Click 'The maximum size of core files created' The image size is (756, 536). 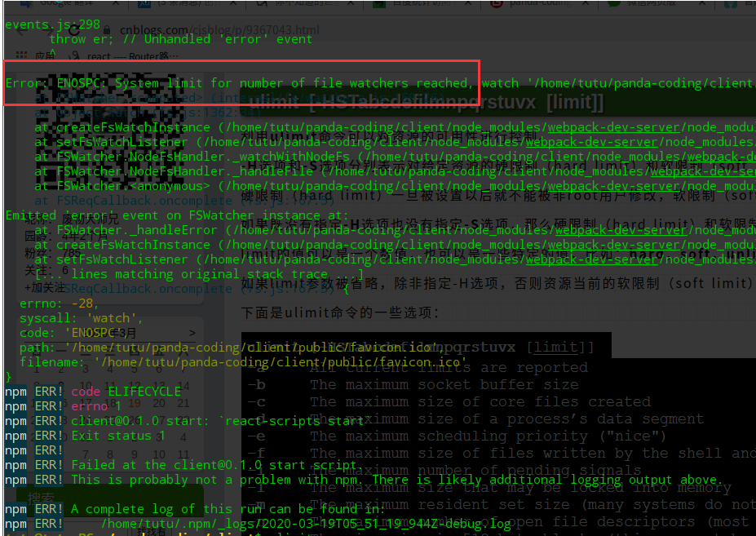click(x=480, y=401)
